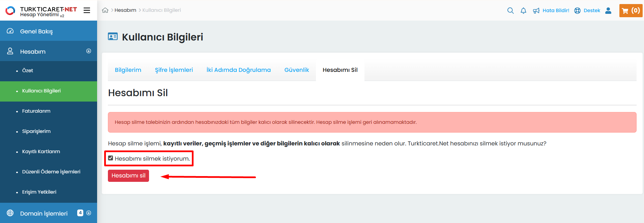Open Faturalarım in the sidebar
The width and height of the screenshot is (644, 223).
click(x=36, y=111)
